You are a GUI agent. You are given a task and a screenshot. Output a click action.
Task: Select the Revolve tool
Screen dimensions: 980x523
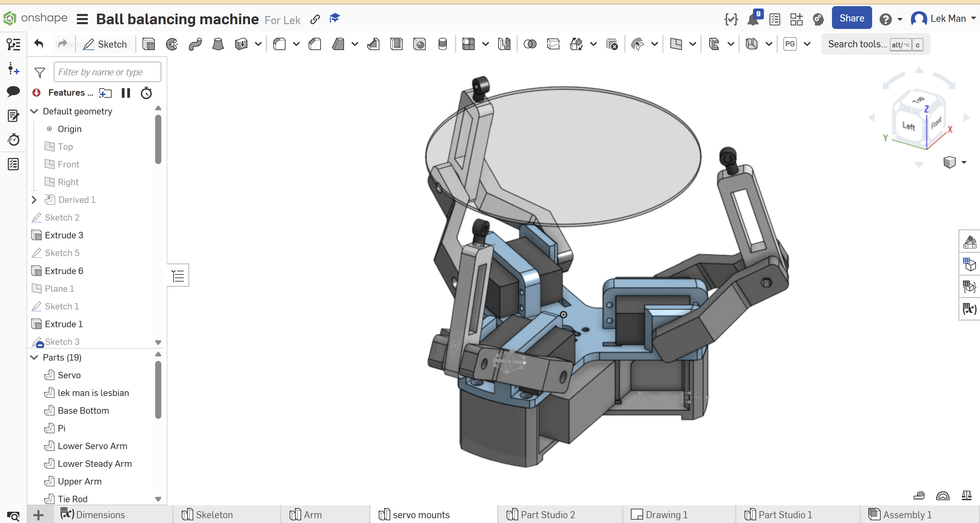172,44
